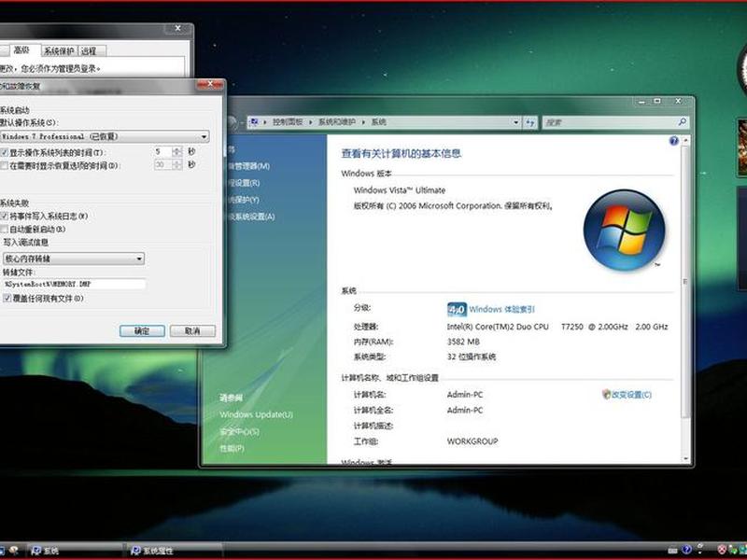This screenshot has width=747, height=560.
Task: Switch to the 远程 tab
Action: pyautogui.click(x=89, y=51)
